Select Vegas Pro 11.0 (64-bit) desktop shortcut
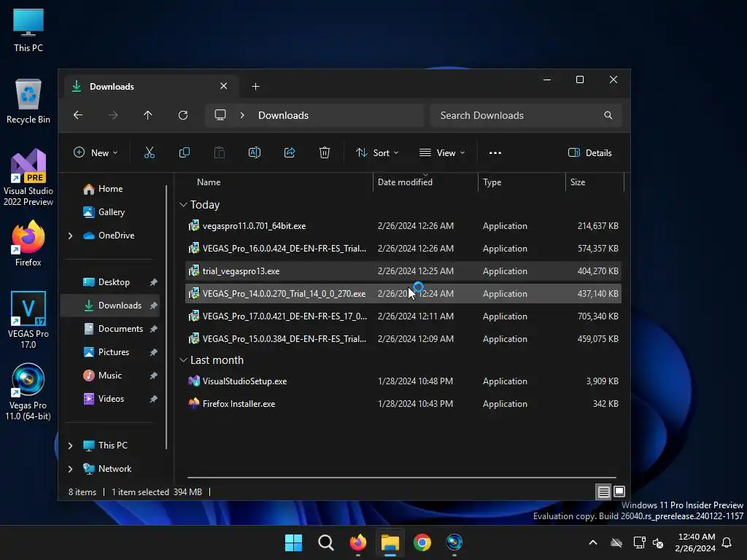The width and height of the screenshot is (747, 560). point(28,392)
